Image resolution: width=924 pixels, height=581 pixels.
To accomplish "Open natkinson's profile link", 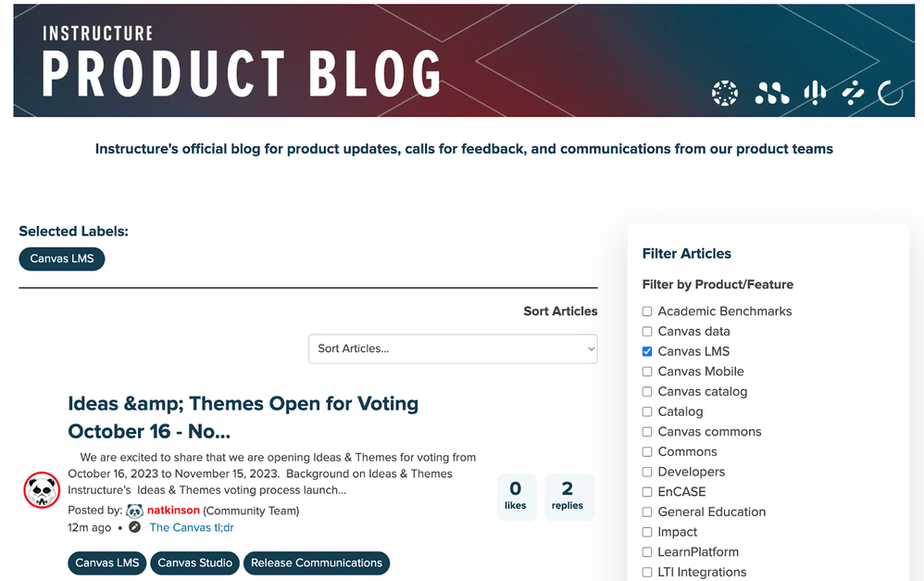I will point(173,511).
